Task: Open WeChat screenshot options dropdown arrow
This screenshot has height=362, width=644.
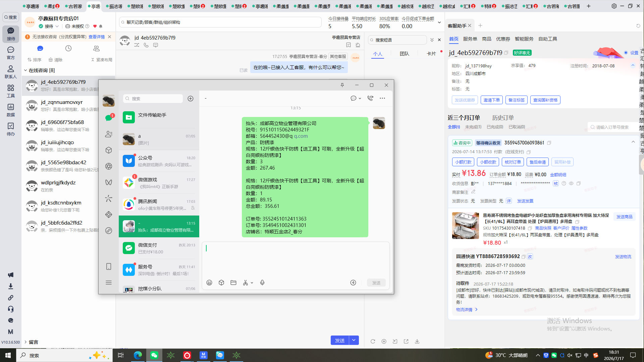Action: [252, 283]
